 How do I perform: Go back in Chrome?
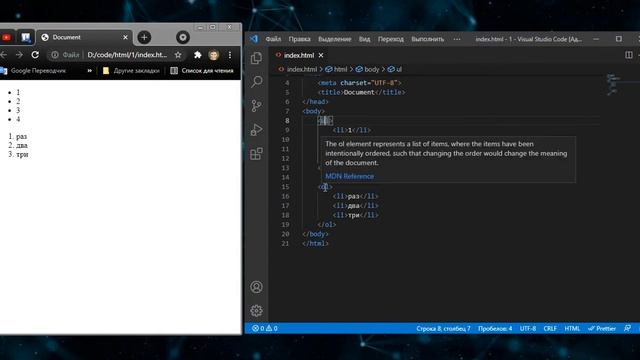pyautogui.click(x=4, y=55)
